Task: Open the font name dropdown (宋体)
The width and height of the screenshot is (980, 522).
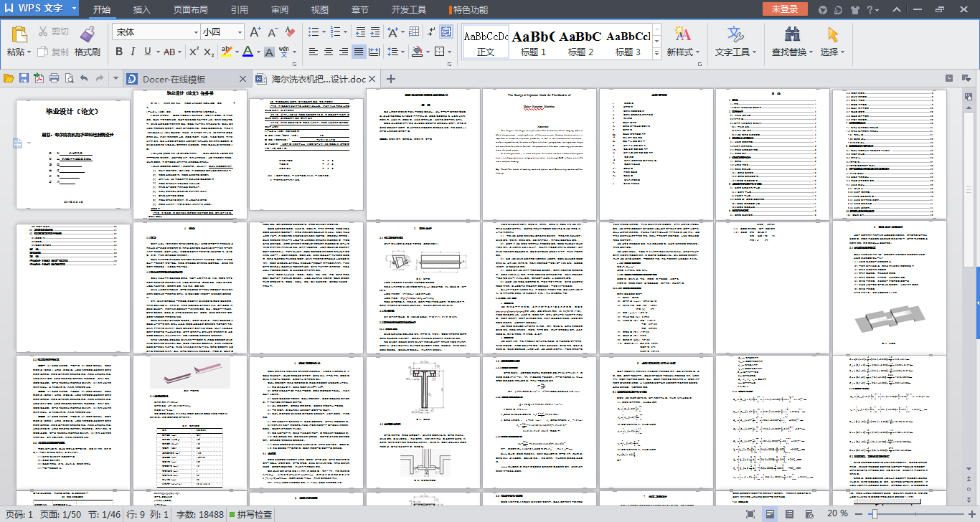Action: pyautogui.click(x=196, y=32)
